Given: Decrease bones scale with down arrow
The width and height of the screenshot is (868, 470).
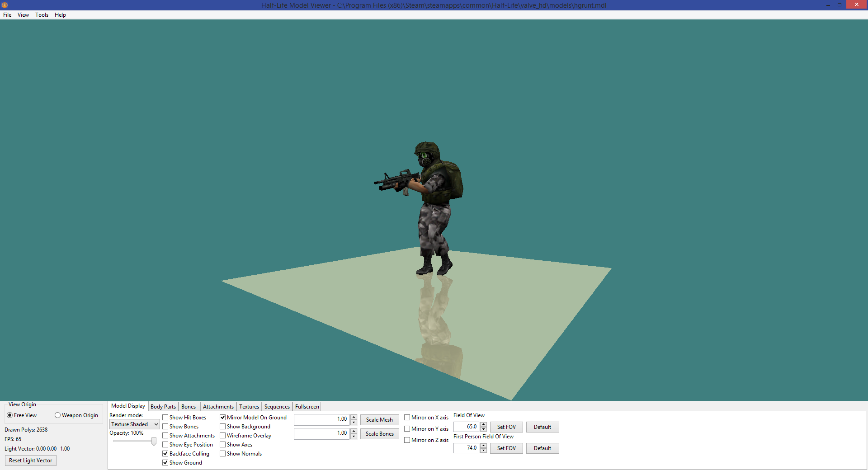Looking at the screenshot, I should pos(354,436).
